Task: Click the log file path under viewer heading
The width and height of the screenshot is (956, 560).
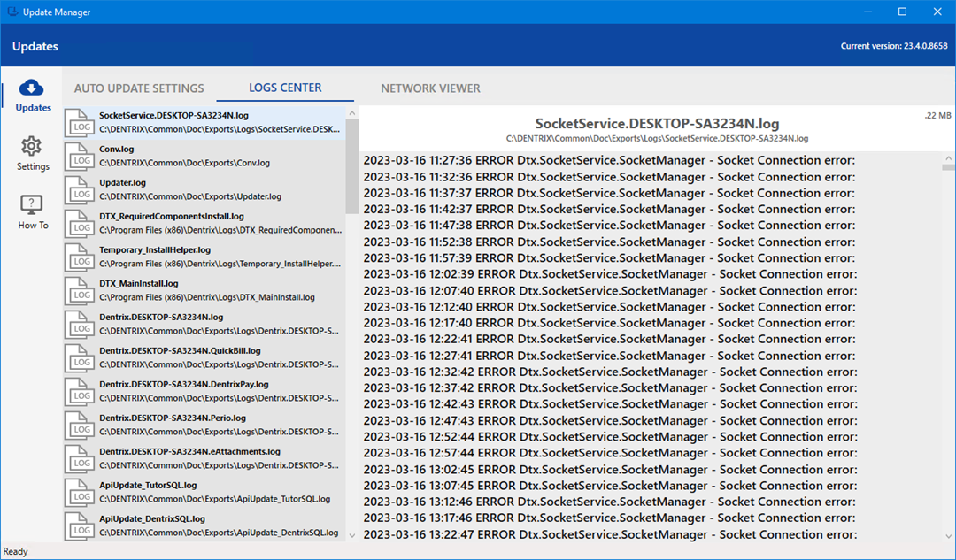Action: pyautogui.click(x=657, y=138)
